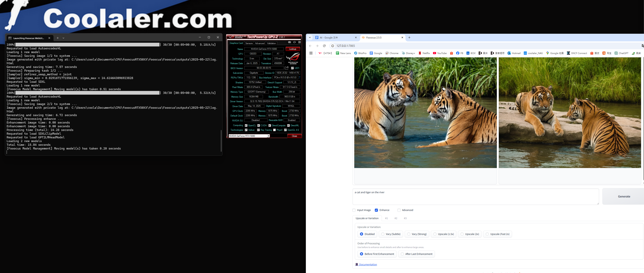
Task: Click the Generate button
Action: point(624,197)
